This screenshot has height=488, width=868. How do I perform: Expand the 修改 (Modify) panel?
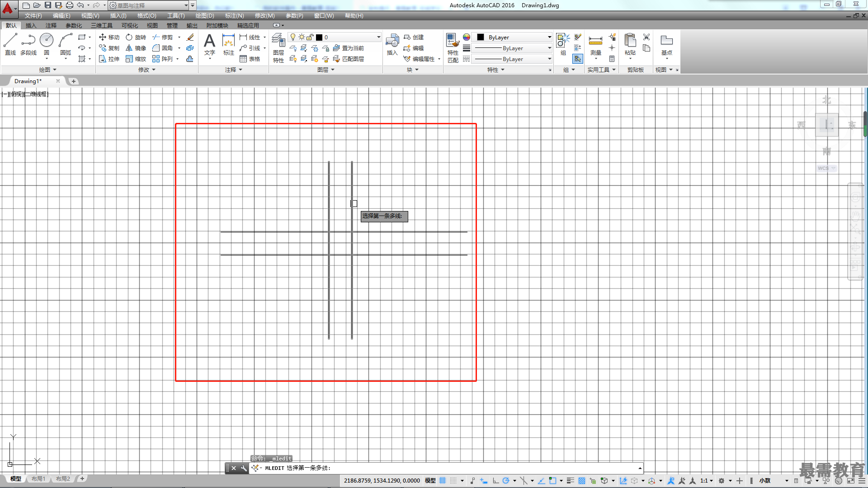[x=147, y=70]
